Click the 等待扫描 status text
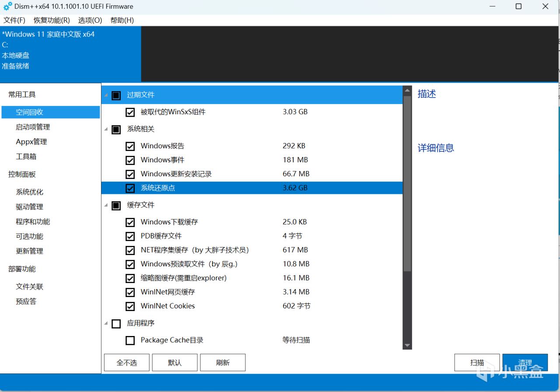 296,340
